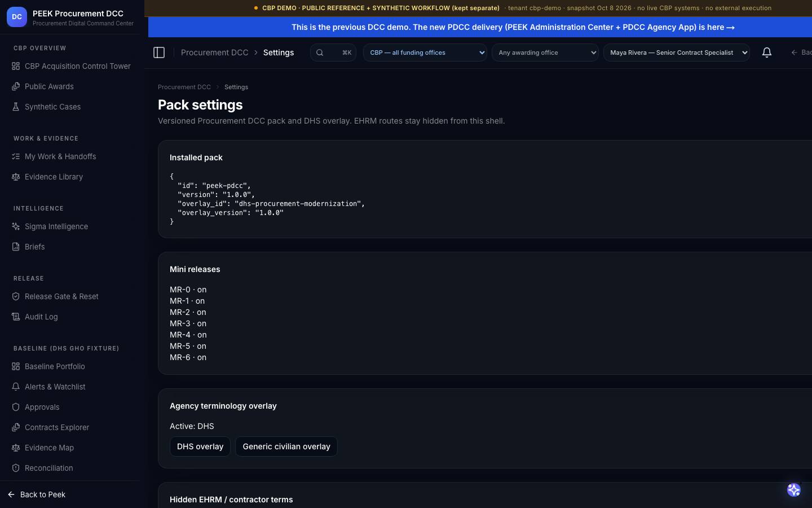Open the notifications bell
Viewport: 812px width, 508px height.
[767, 52]
